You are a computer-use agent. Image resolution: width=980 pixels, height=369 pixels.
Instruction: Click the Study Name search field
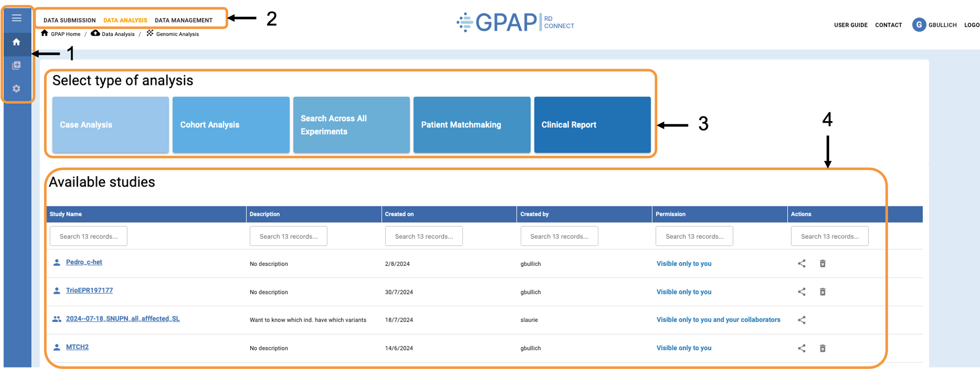[x=88, y=236]
